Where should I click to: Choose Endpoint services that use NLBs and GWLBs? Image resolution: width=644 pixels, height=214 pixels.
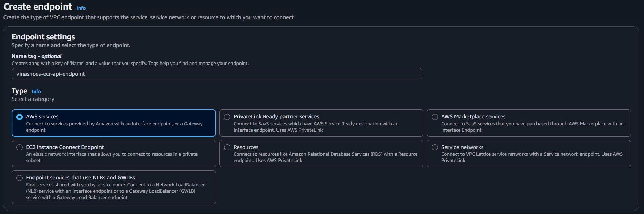tap(20, 178)
